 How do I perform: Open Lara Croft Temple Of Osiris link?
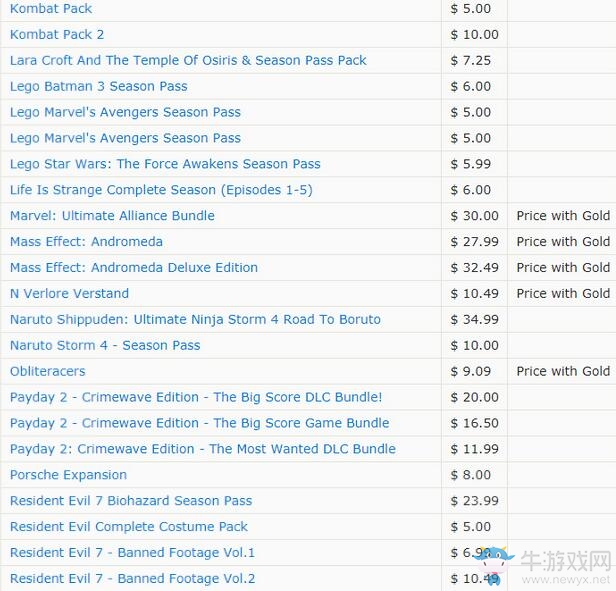[x=188, y=61]
